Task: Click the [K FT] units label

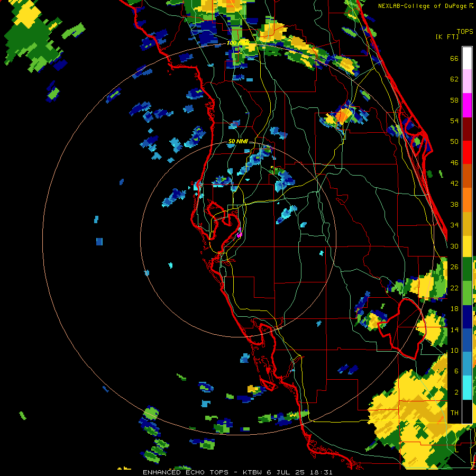Action: pos(447,37)
